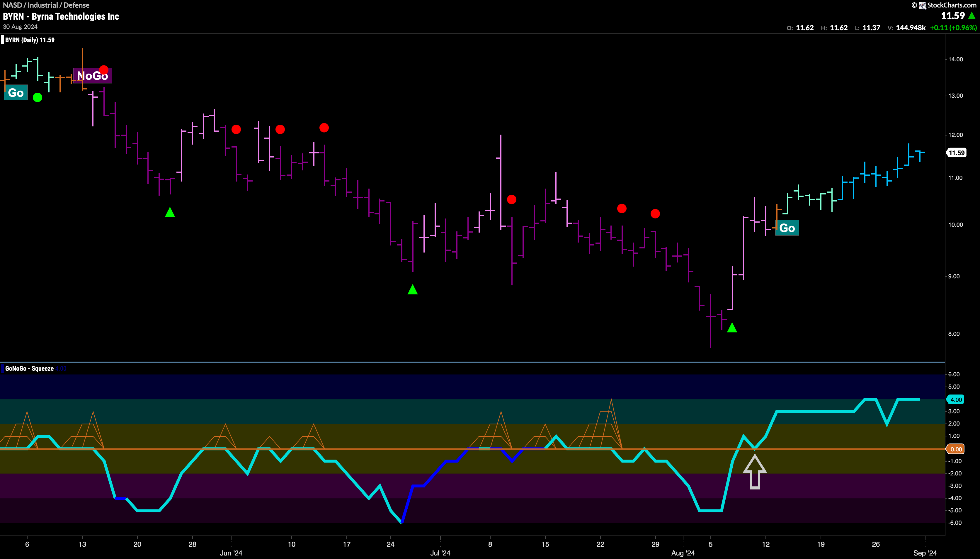Image resolution: width=980 pixels, height=559 pixels.
Task: Click the 14.00 price axis label
Action: 955,59
